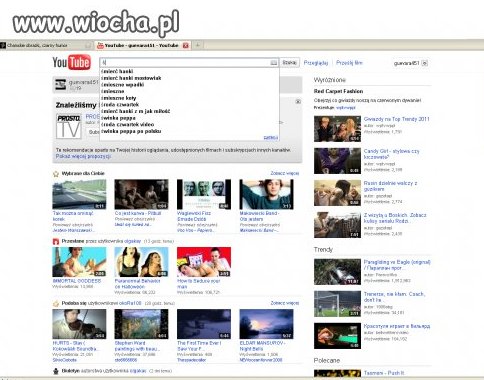The width and height of the screenshot is (484, 380).
Task: Click the olgakay username link beside Przesłane
Action: pos(133,241)
